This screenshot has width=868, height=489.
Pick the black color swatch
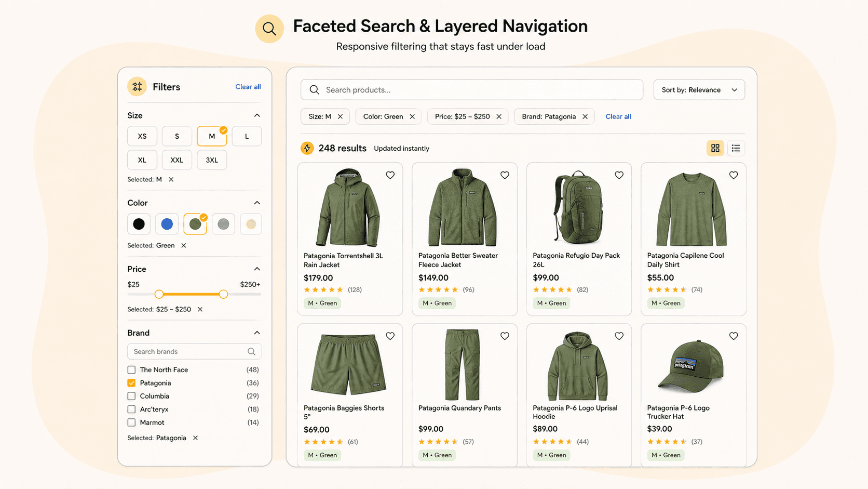click(139, 224)
